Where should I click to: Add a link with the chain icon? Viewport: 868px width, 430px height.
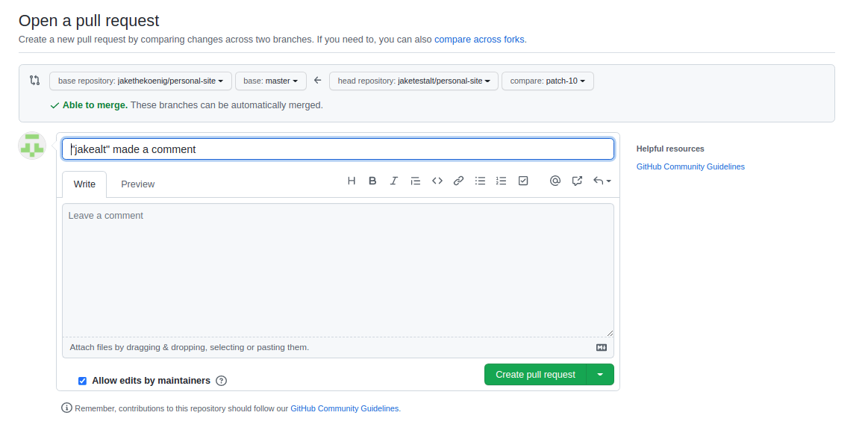[458, 181]
